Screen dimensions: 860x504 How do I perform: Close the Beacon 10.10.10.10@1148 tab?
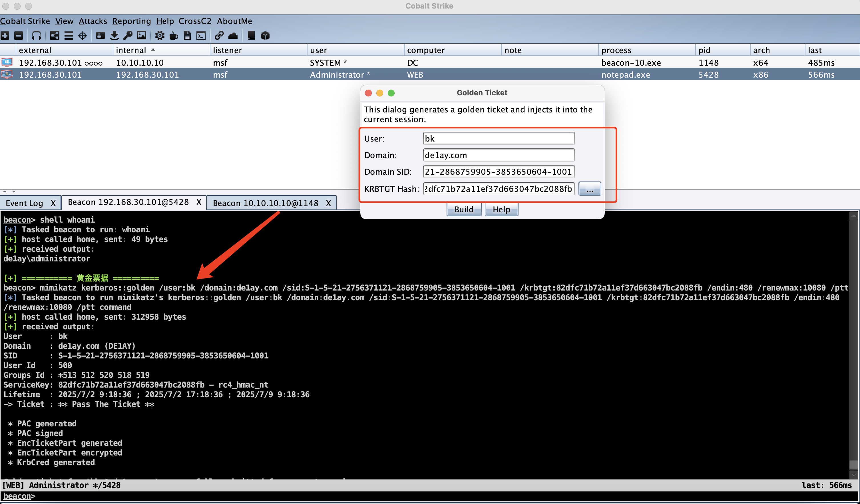pyautogui.click(x=328, y=203)
